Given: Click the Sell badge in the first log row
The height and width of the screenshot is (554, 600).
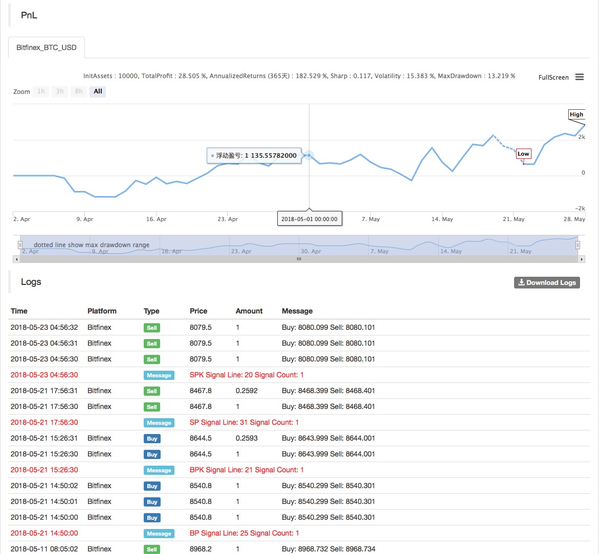Looking at the screenshot, I should tap(152, 327).
